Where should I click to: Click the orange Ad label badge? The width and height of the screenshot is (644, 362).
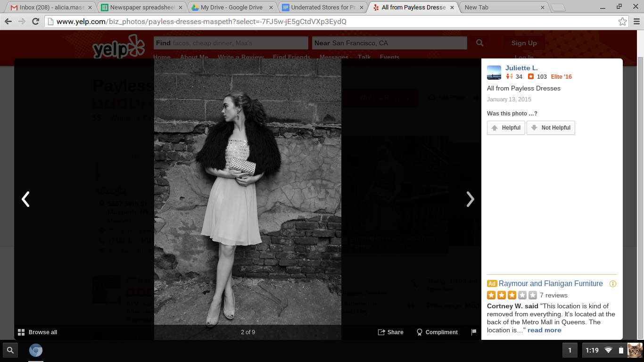pos(492,284)
